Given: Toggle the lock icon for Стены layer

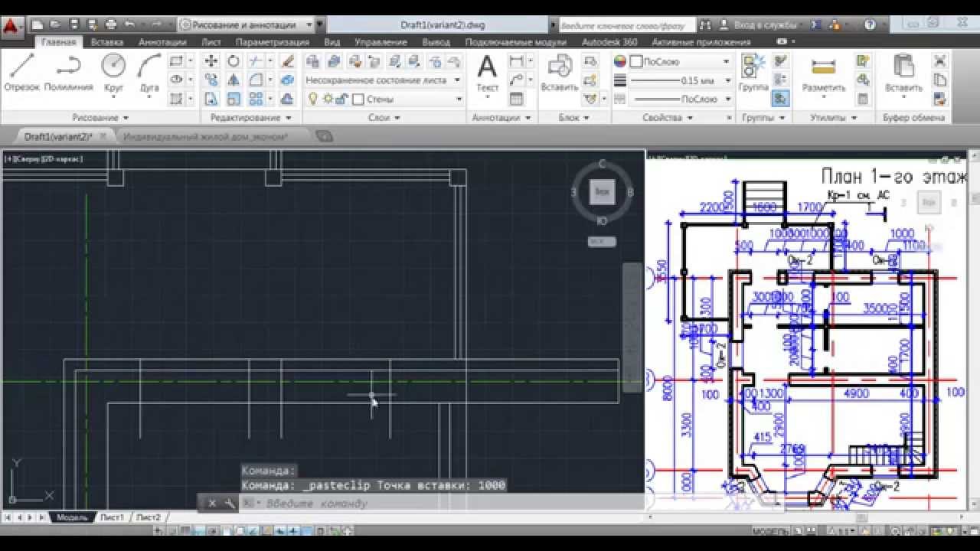Looking at the screenshot, I should coord(341,99).
